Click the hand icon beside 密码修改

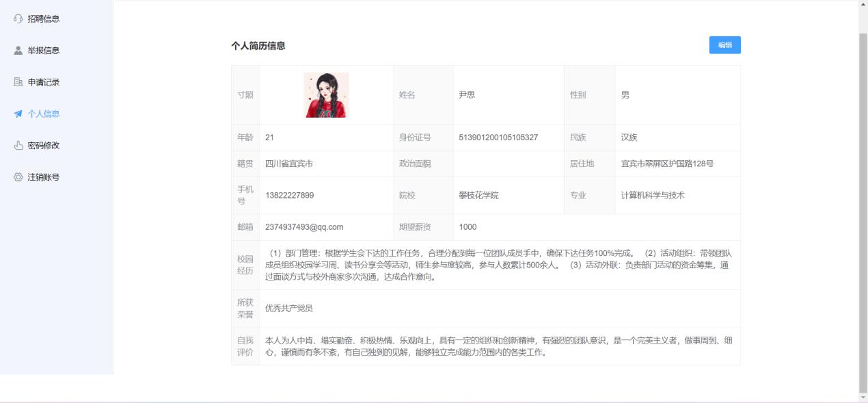(x=18, y=145)
